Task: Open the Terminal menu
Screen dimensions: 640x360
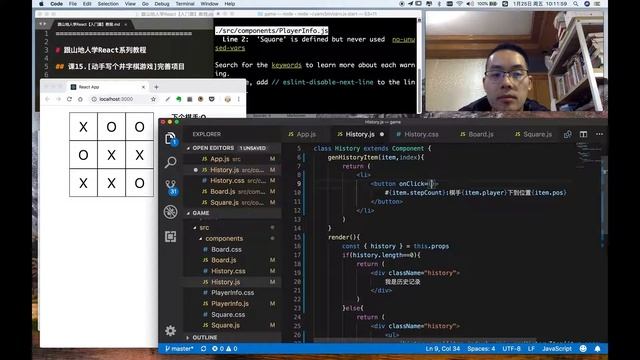Action: pyautogui.click(x=185, y=4)
